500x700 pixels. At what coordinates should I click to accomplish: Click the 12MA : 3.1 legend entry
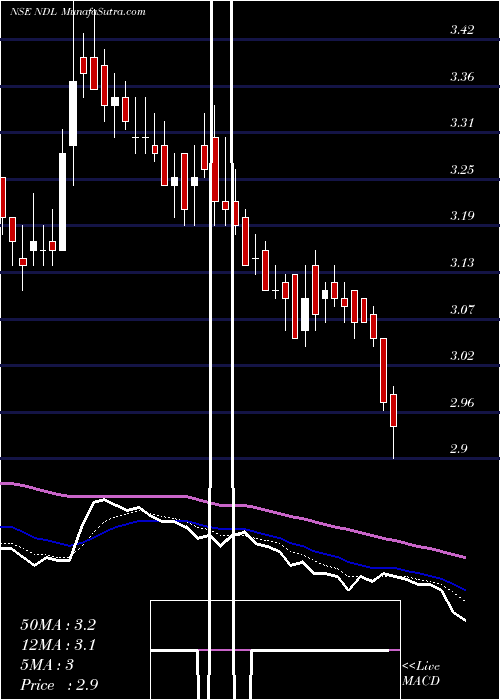tap(58, 645)
